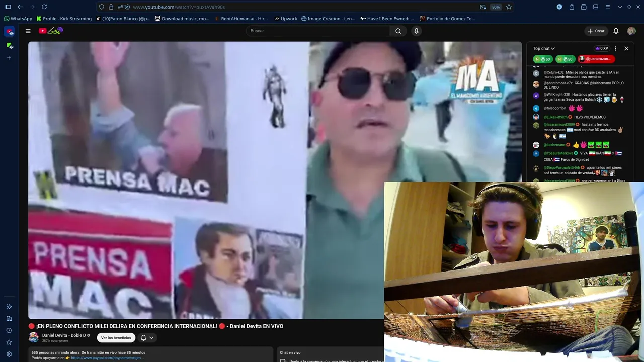
Task: Click the magnifier search button
Action: [x=398, y=31]
